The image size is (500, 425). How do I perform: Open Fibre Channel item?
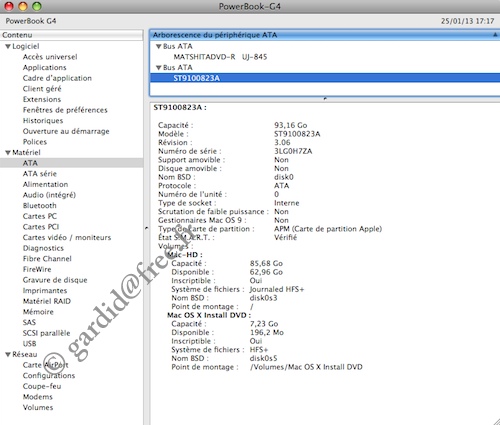(47, 259)
